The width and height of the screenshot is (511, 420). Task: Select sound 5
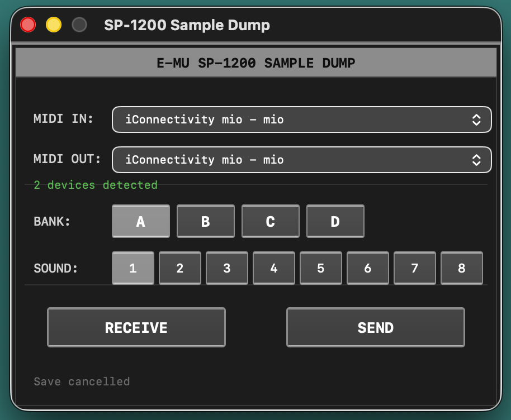[x=321, y=268]
